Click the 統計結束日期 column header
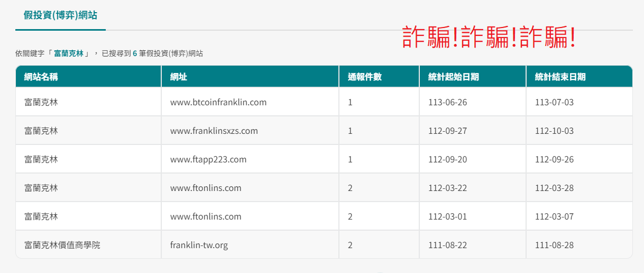Viewport: 644px width, 273px height. click(x=560, y=77)
